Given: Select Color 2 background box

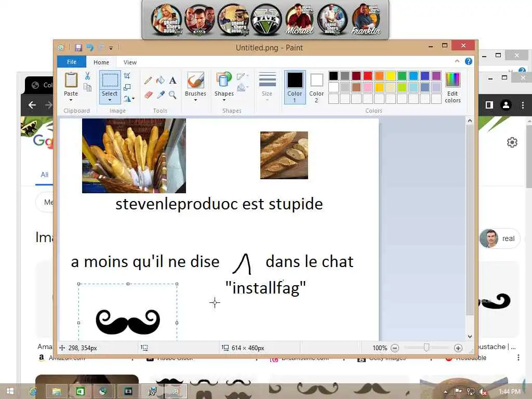Looking at the screenshot, I should coord(316,87).
